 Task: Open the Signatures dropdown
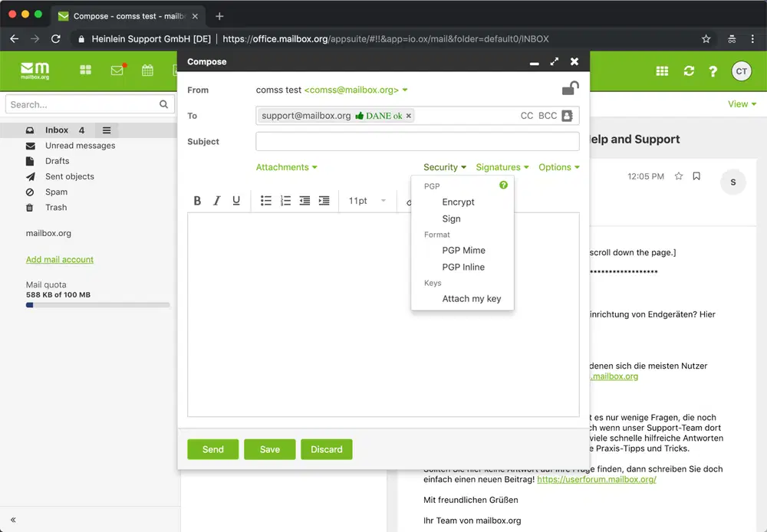(502, 167)
